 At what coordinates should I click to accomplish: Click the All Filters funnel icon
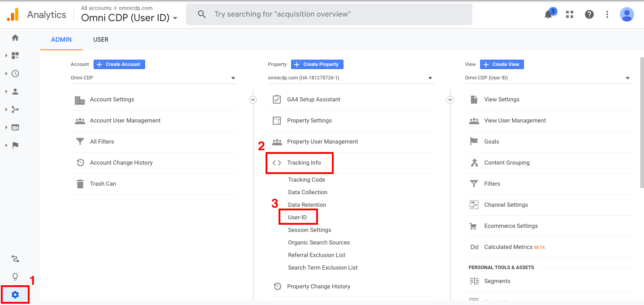(x=80, y=142)
